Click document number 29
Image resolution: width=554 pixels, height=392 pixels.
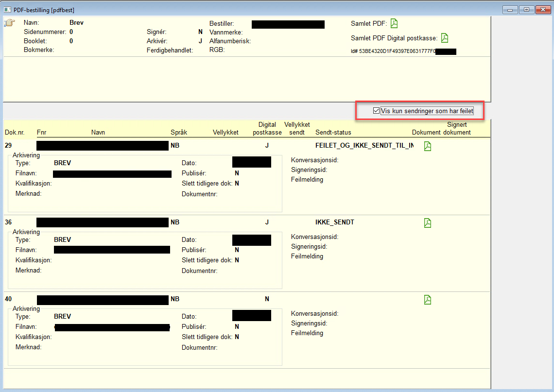coord(8,146)
